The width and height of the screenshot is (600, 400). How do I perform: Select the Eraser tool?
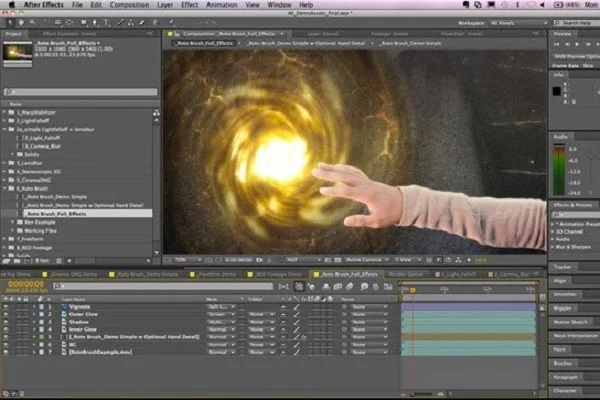coord(142,23)
